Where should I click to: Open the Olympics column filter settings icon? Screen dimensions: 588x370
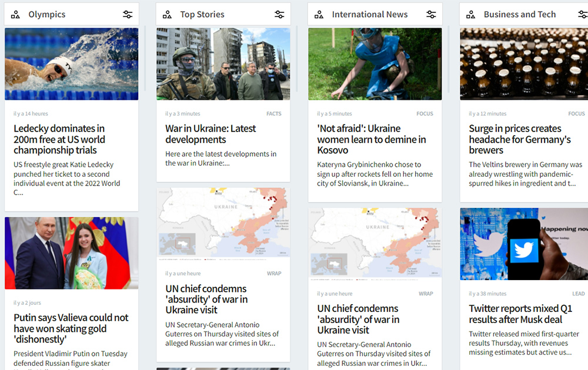[128, 15]
